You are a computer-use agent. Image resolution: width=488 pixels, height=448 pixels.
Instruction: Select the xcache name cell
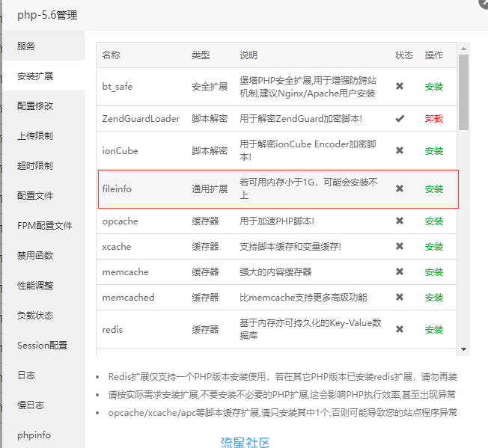(x=117, y=247)
